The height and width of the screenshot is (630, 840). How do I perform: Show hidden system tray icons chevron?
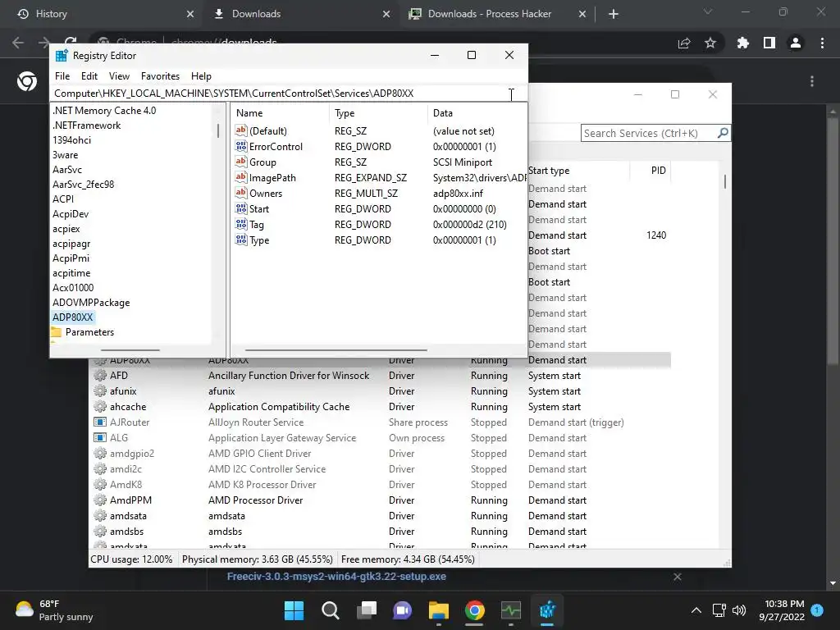(x=696, y=610)
